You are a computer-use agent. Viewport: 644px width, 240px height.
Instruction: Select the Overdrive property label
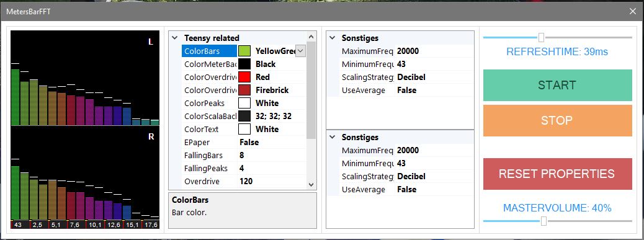[x=202, y=181]
